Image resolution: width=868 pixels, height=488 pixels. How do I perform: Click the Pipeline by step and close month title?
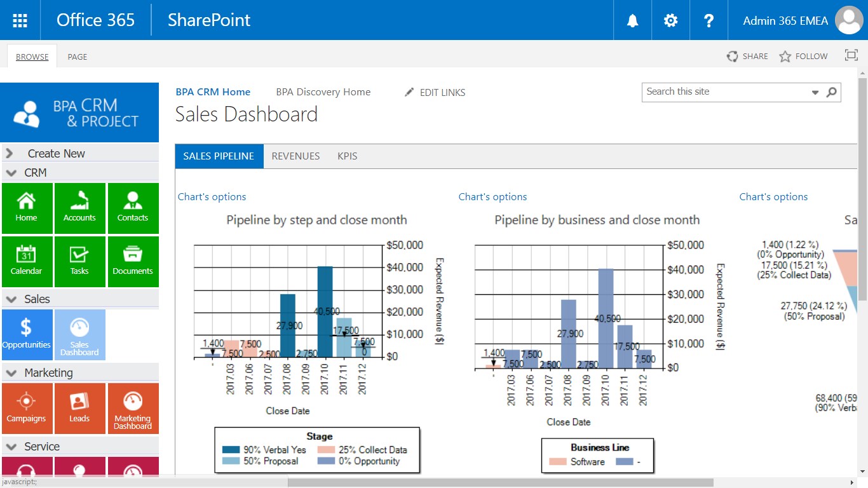(x=317, y=220)
